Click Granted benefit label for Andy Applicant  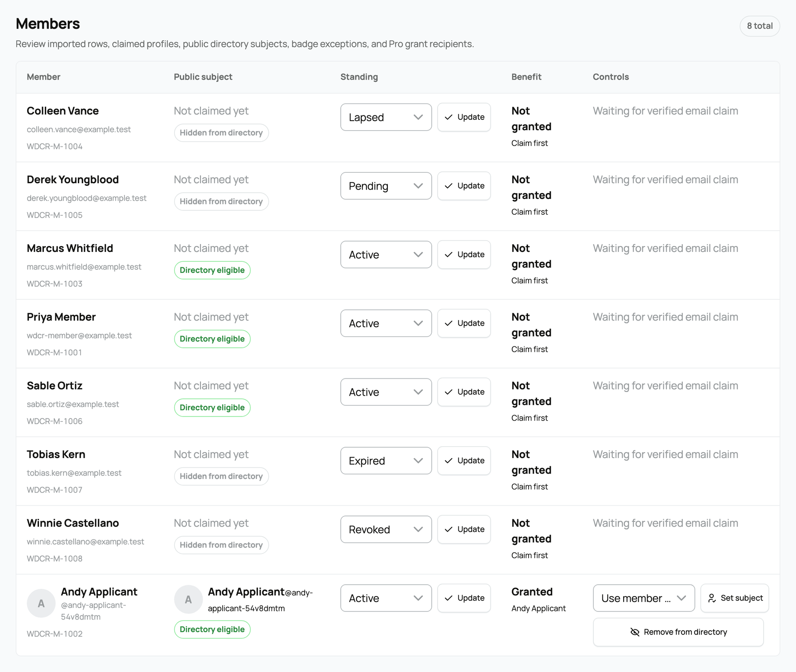click(532, 592)
